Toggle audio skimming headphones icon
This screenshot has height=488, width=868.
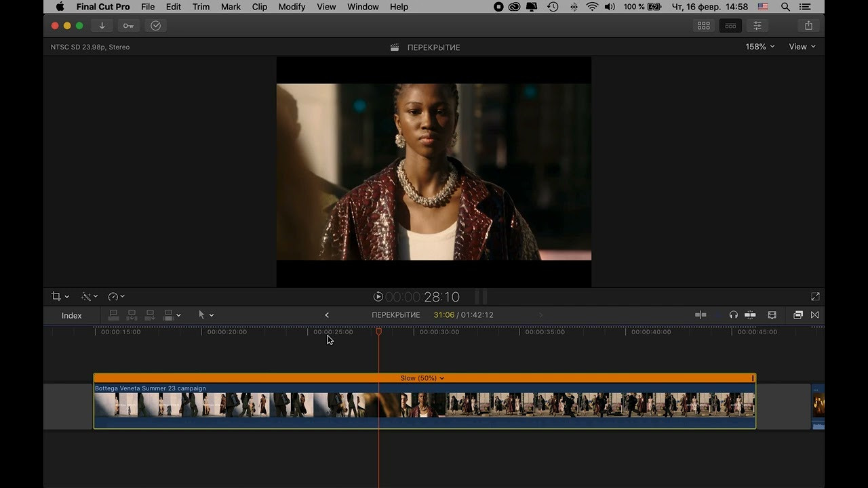tap(733, 315)
